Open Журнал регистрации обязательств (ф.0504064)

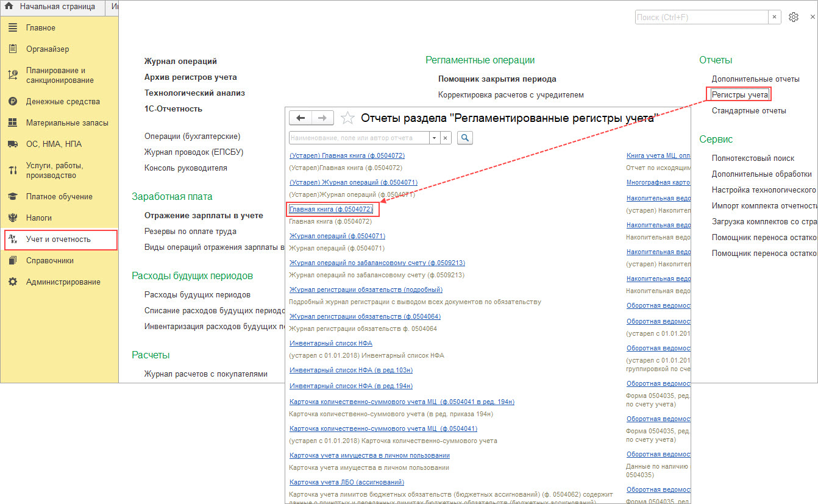click(x=365, y=317)
